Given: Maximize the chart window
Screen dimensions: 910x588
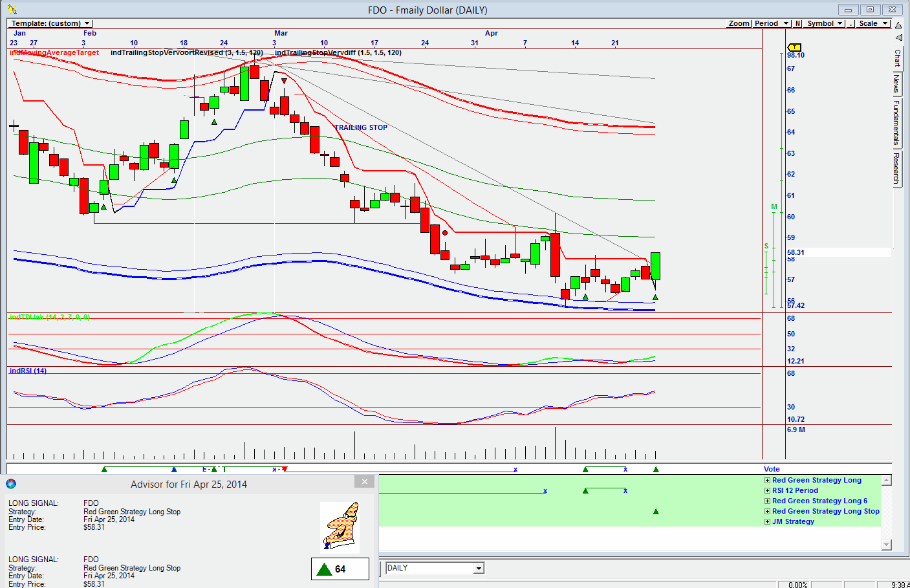Looking at the screenshot, I should (x=870, y=10).
